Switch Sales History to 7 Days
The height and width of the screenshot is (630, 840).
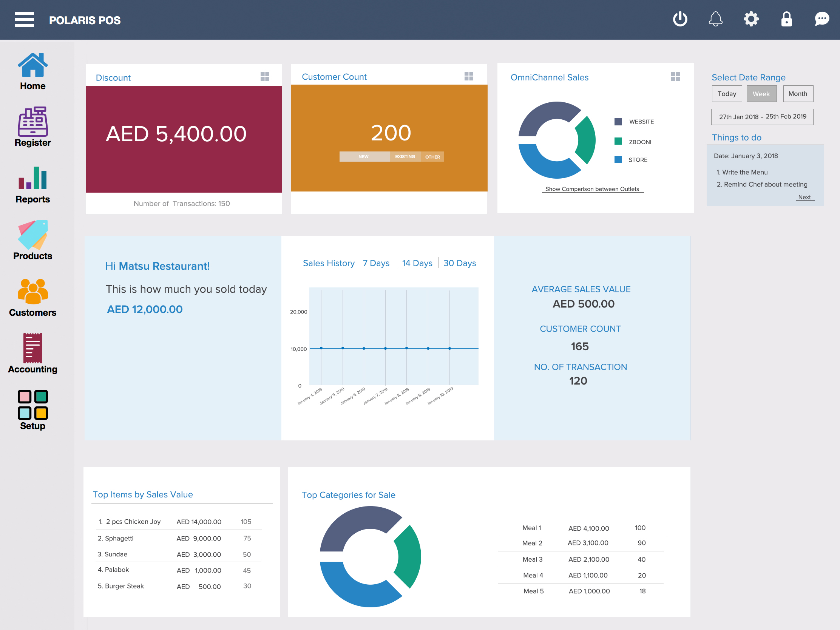coord(376,263)
